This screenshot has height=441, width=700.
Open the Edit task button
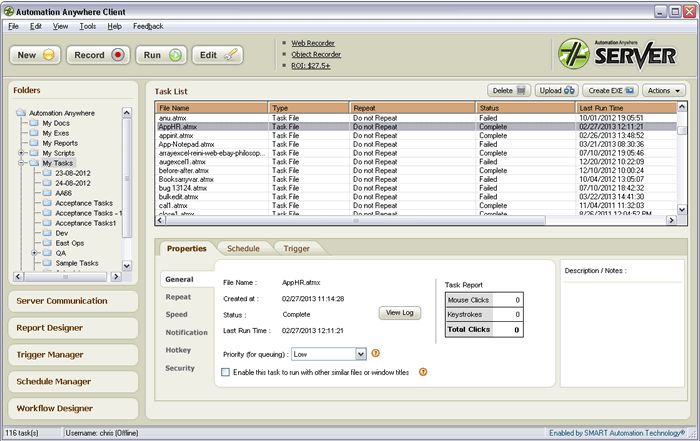point(218,55)
